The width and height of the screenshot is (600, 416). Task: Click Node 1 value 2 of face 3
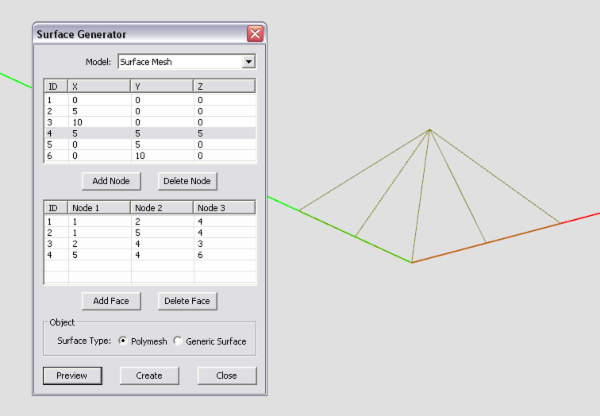75,244
